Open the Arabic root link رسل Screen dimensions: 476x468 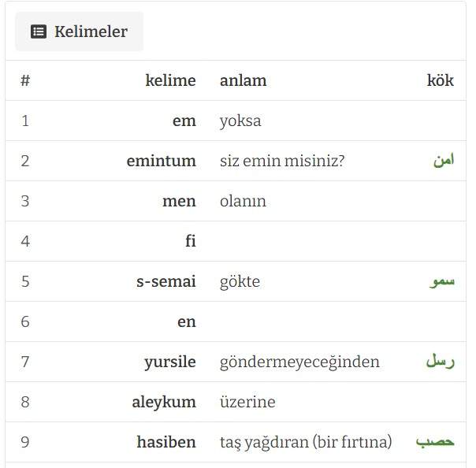click(x=441, y=361)
